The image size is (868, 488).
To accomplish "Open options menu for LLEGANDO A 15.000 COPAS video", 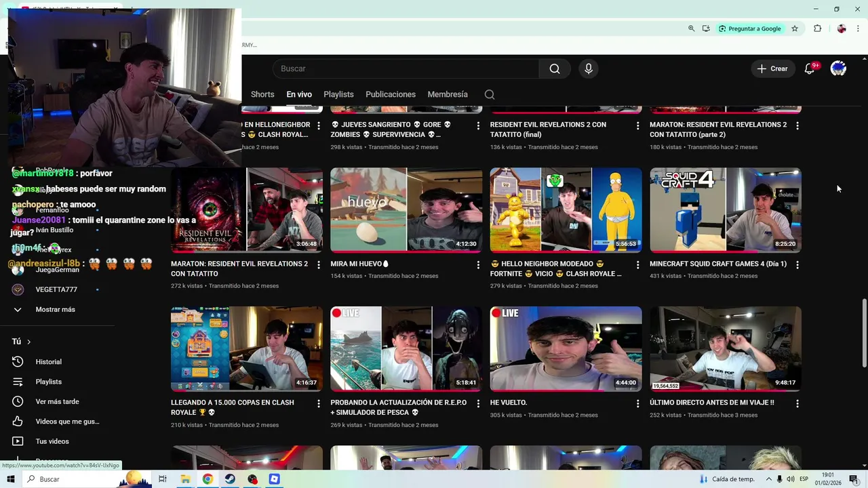I will tap(319, 404).
